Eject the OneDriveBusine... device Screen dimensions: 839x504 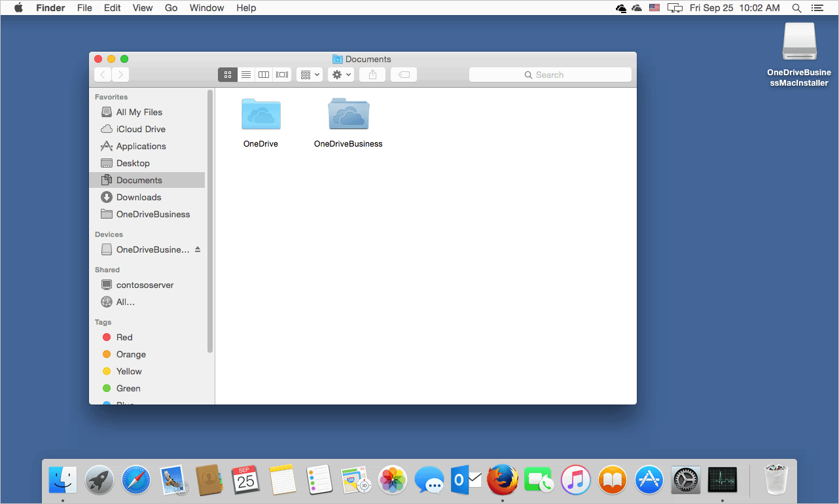(198, 249)
